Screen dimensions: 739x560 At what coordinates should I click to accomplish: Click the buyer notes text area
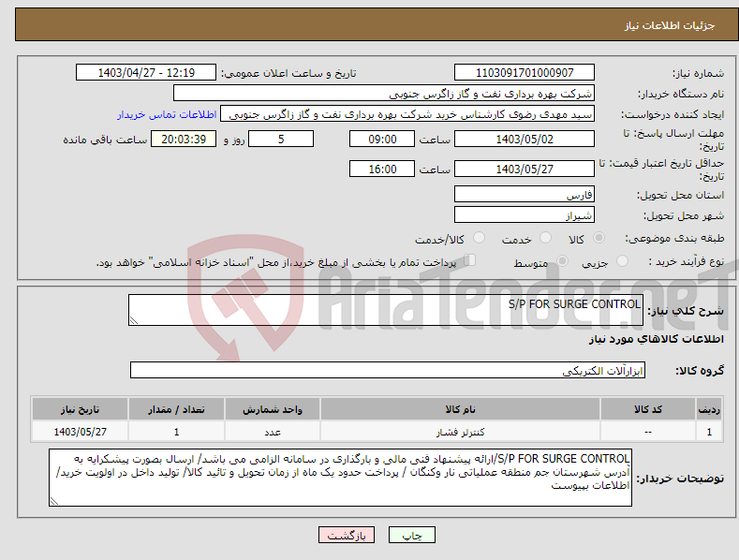(x=340, y=478)
